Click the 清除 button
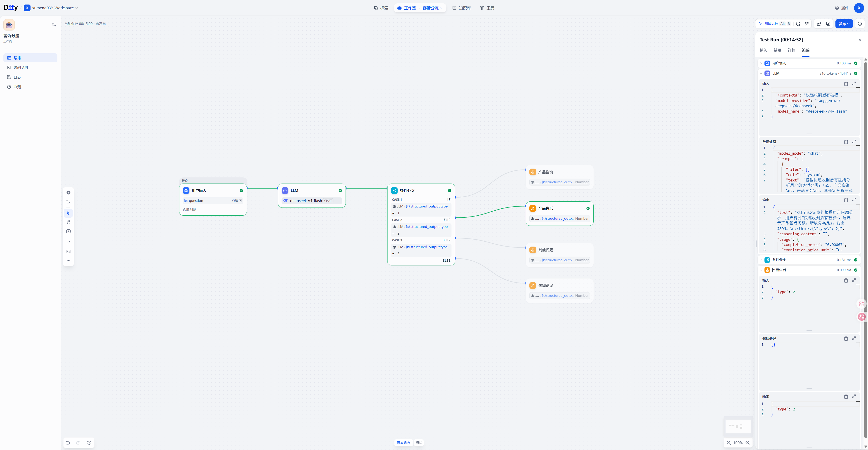This screenshot has height=450, width=868. pos(418,443)
